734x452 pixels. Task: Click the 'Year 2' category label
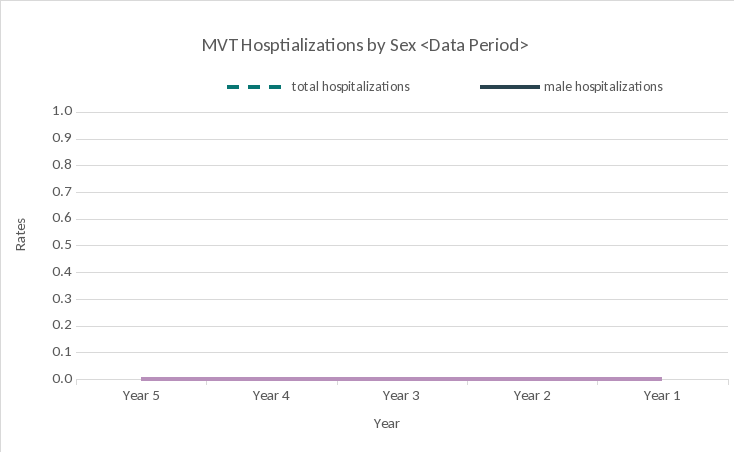[x=532, y=396]
